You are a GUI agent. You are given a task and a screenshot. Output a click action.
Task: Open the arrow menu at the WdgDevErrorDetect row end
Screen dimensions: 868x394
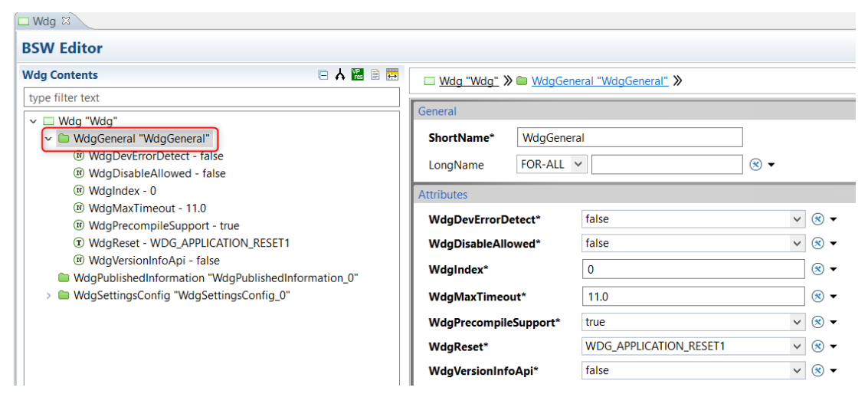[x=833, y=220]
